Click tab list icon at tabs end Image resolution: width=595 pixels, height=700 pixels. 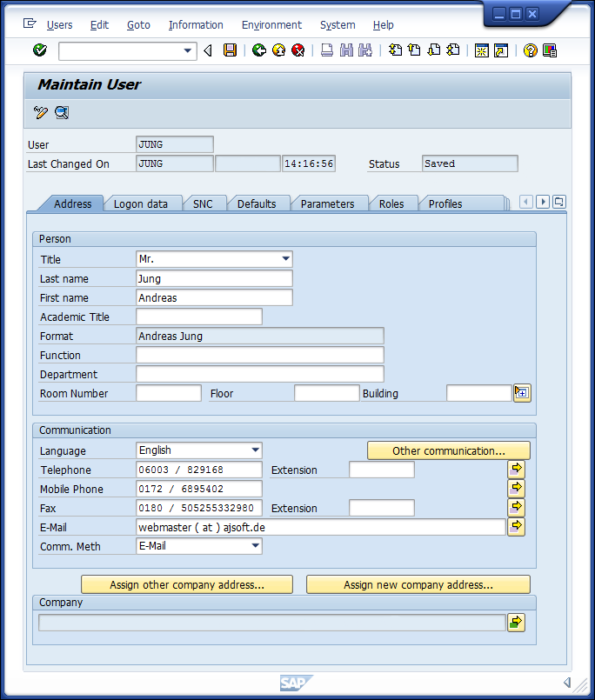(x=558, y=202)
